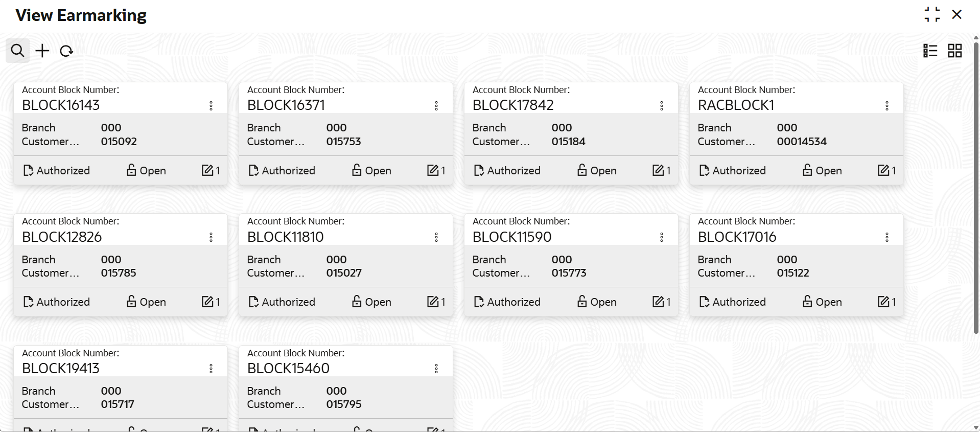This screenshot has height=432, width=980.
Task: Click Open lock icon on BLOCK17016
Action: (x=807, y=302)
